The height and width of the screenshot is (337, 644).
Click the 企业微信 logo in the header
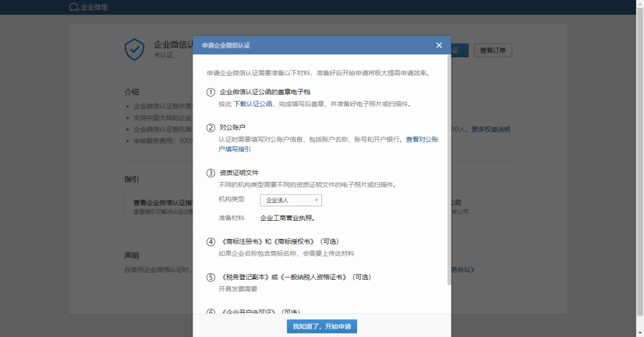(88, 7)
